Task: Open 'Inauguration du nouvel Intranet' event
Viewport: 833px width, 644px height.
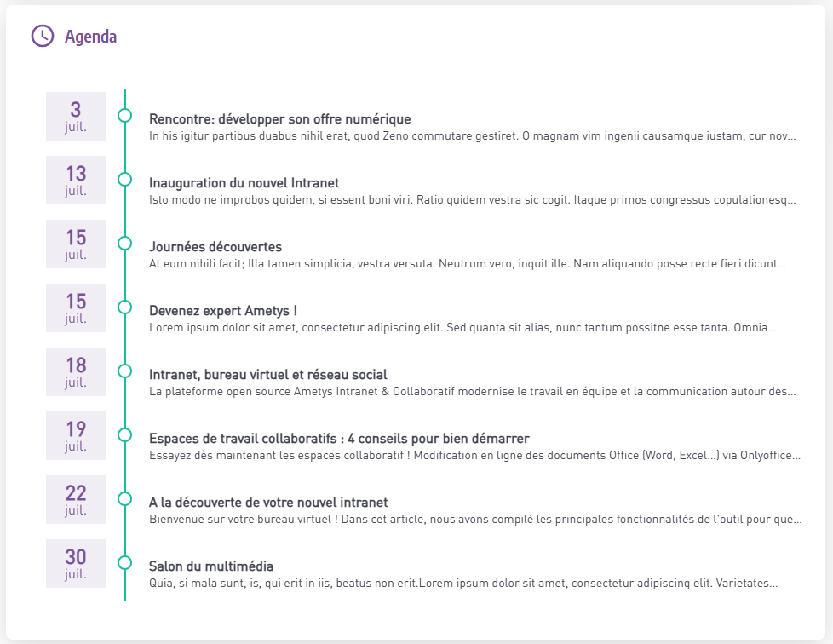Action: click(x=244, y=183)
